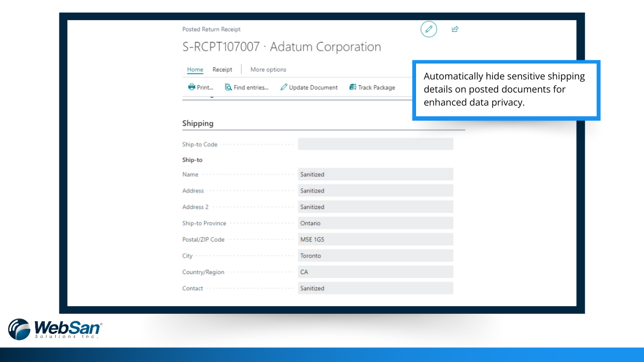Click the Address 2 field
This screenshot has height=362, width=644.
tap(375, 207)
